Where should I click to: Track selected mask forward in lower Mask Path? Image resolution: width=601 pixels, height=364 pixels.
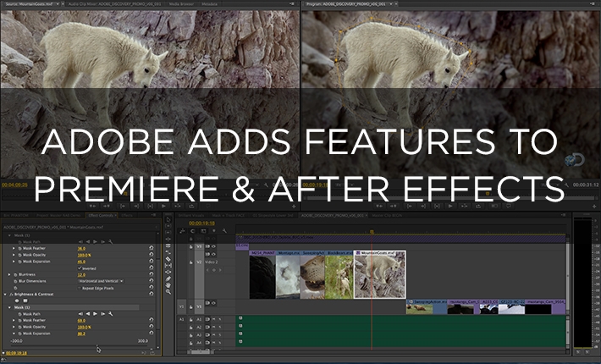click(x=96, y=314)
